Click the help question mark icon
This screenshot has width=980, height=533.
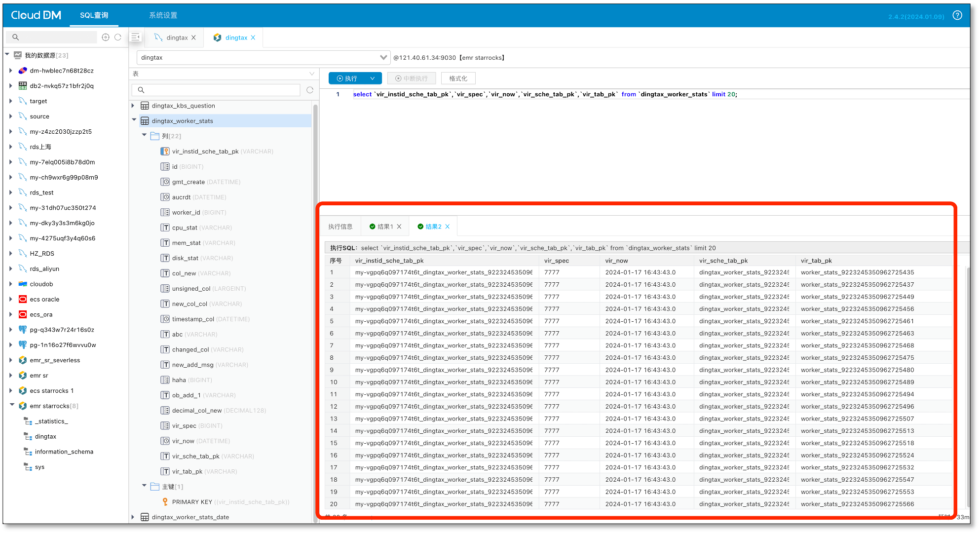(x=957, y=15)
